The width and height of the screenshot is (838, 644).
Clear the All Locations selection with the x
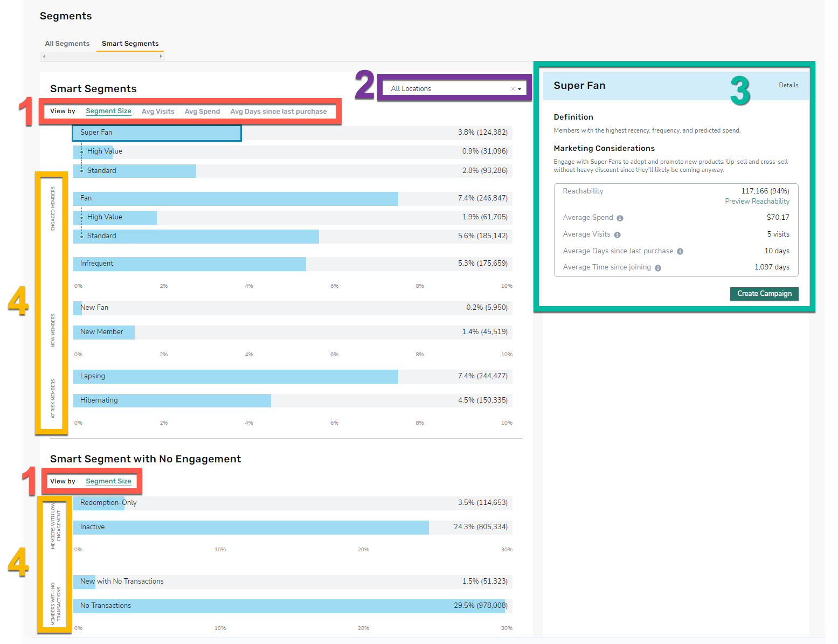point(513,89)
